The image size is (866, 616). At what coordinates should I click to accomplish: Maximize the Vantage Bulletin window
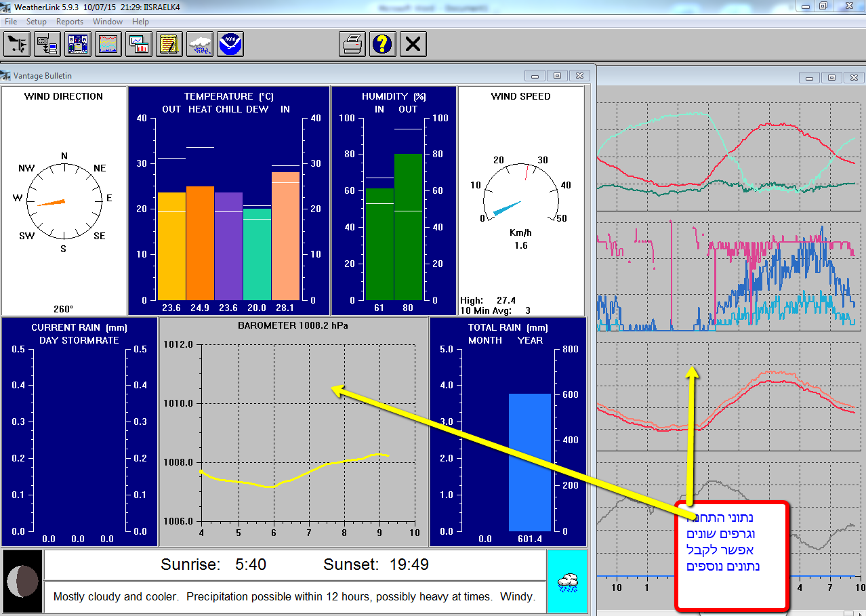tap(558, 76)
